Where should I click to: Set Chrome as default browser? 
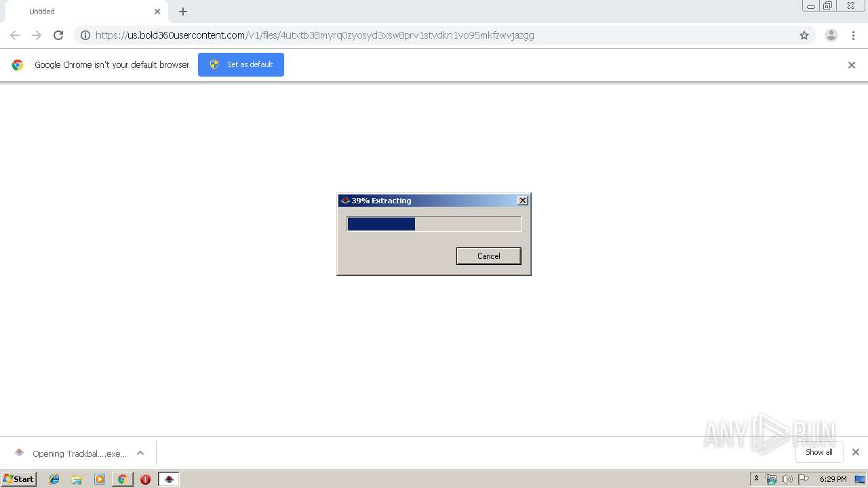[241, 64]
